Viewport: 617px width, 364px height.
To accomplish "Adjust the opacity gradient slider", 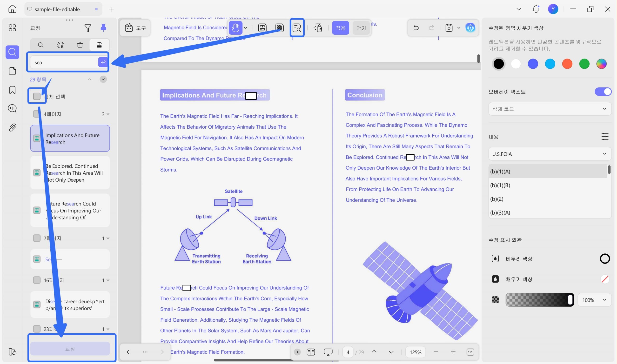I will 539,300.
